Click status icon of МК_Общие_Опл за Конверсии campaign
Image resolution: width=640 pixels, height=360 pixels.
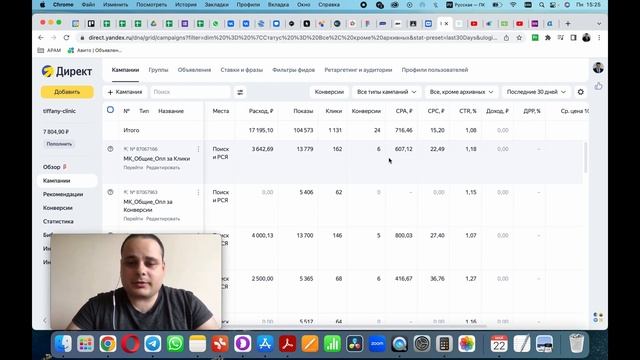pos(110,192)
